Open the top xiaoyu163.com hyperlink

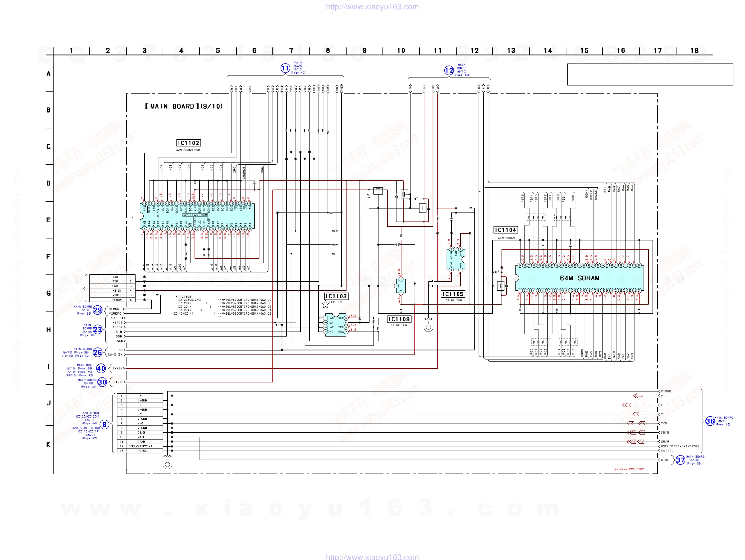(x=372, y=7)
